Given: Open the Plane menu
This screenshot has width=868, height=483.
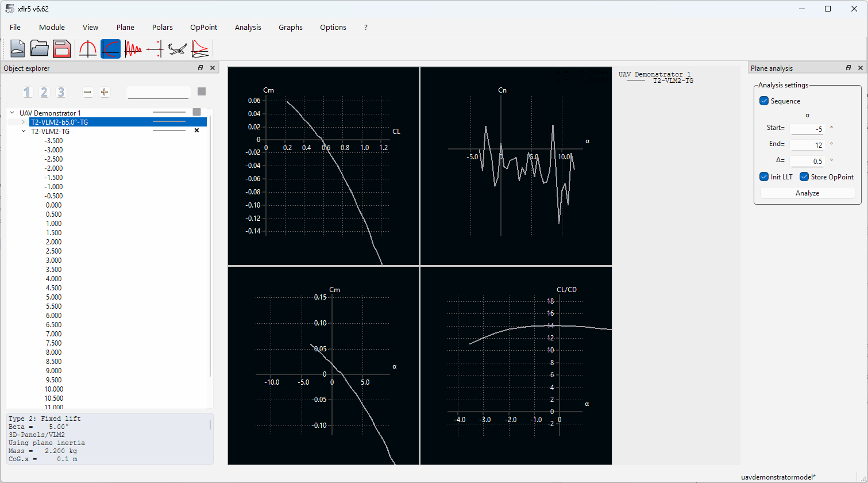Looking at the screenshot, I should [125, 27].
